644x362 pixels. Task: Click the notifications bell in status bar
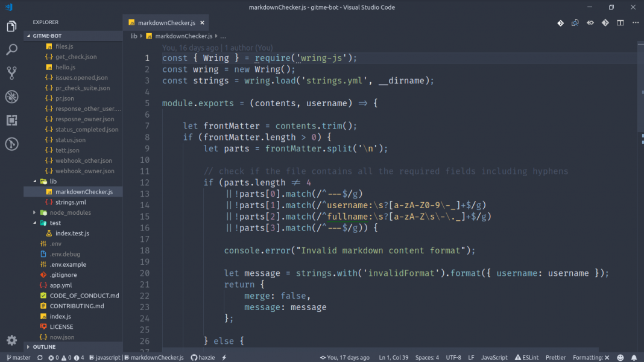coord(634,357)
